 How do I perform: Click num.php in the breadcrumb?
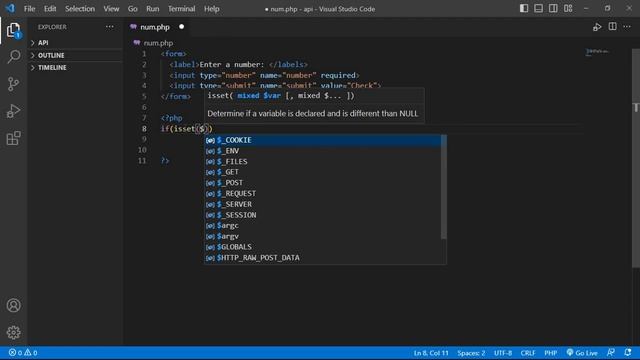coord(158,43)
